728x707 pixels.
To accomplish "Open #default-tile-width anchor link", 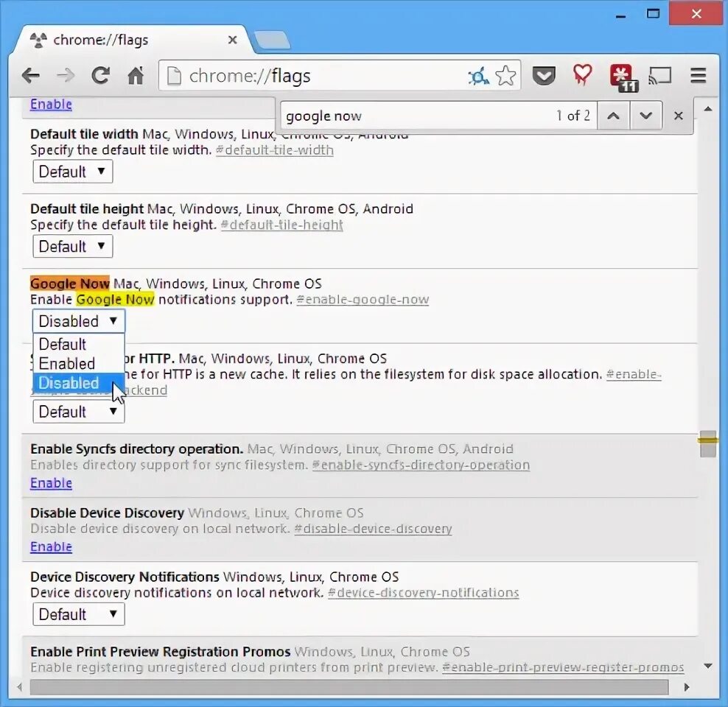I will [x=275, y=150].
